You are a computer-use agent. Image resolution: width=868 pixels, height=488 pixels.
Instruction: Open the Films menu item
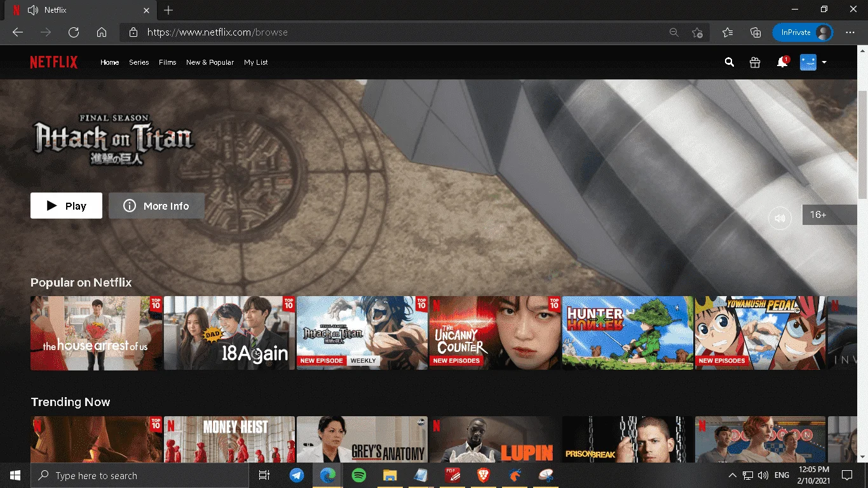pos(168,62)
